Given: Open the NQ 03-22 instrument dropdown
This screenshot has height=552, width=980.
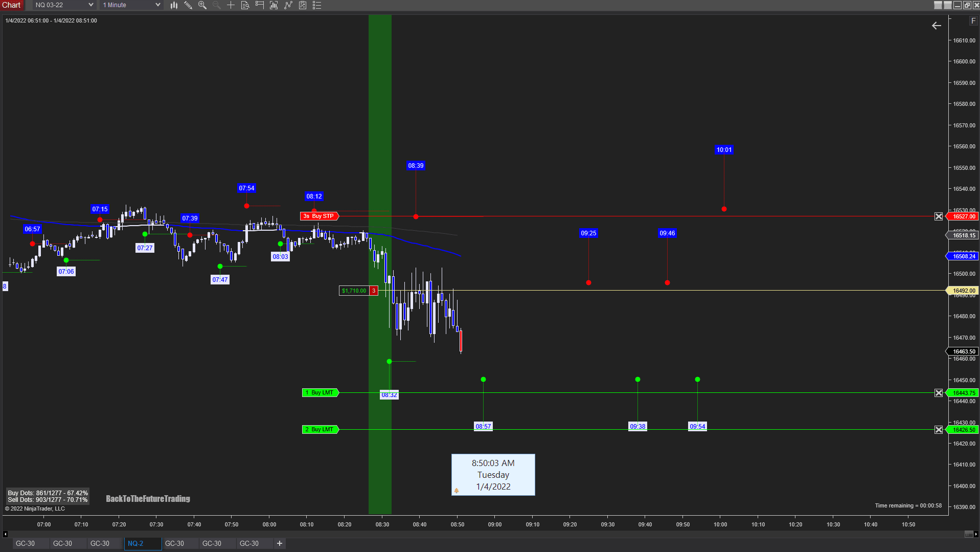Looking at the screenshot, I should [x=64, y=5].
